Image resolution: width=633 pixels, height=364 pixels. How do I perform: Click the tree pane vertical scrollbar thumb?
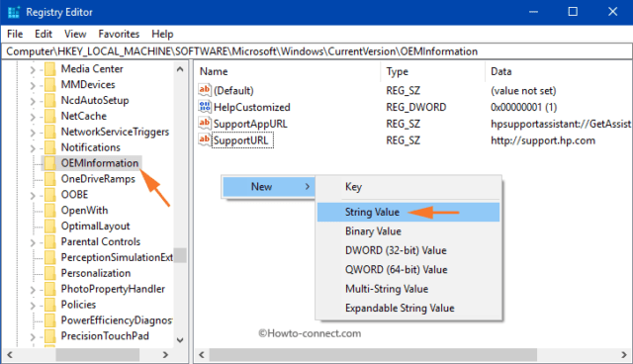click(x=180, y=255)
